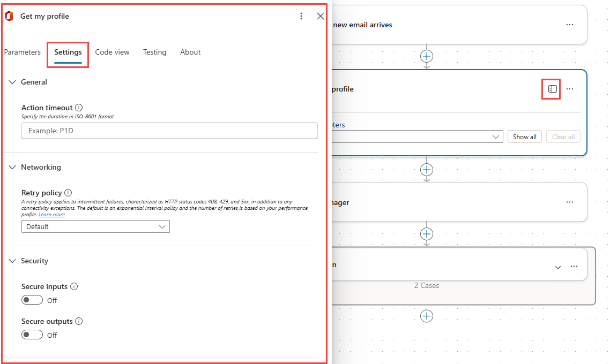Collapse the Security section
This screenshot has width=610, height=364.
click(x=12, y=261)
